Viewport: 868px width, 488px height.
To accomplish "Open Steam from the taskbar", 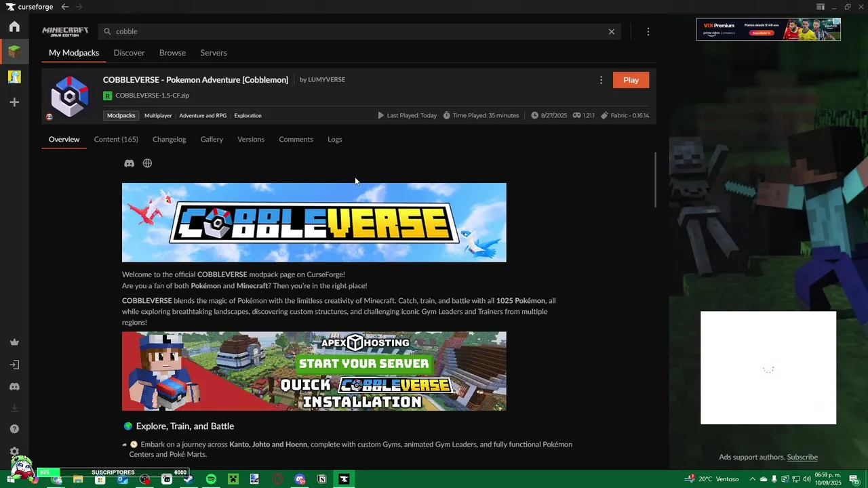I will click(x=189, y=479).
